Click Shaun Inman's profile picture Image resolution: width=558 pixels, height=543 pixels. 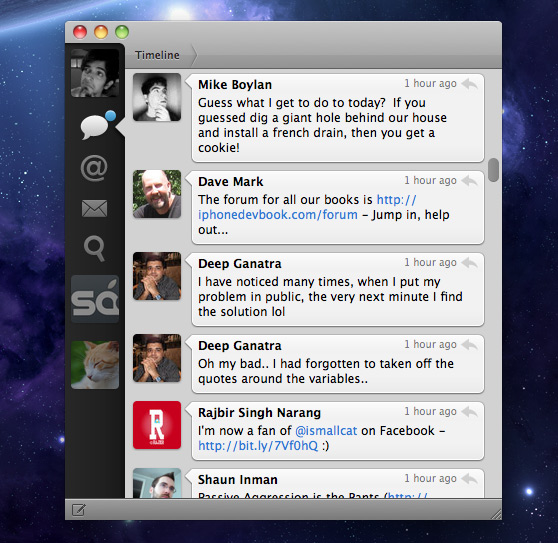(x=157, y=483)
